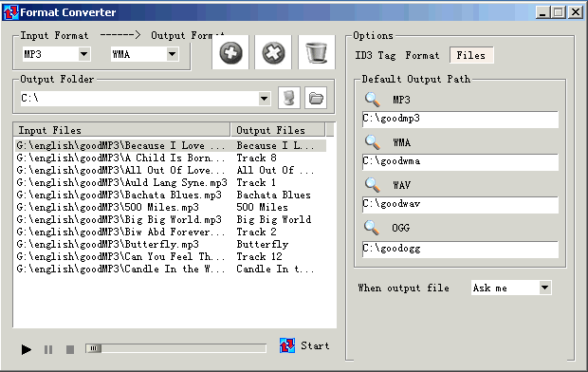The image size is (588, 372).
Task: Click the Format Converter title bar icon
Action: click(10, 12)
